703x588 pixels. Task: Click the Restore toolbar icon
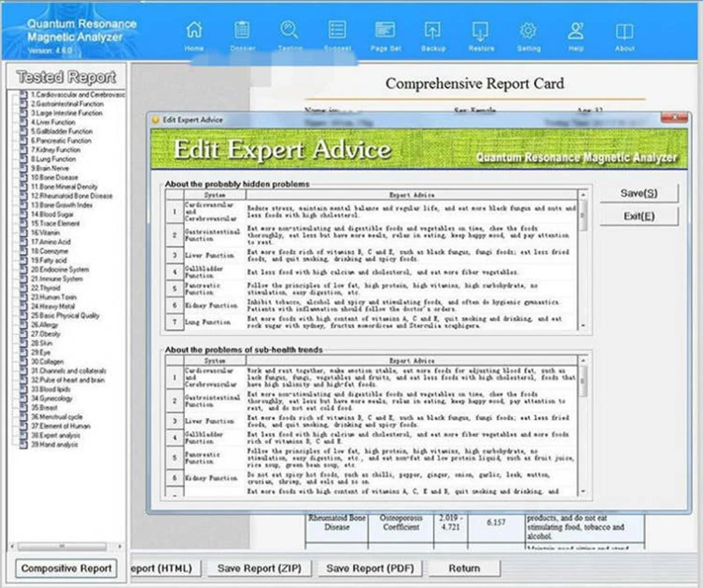pyautogui.click(x=481, y=30)
